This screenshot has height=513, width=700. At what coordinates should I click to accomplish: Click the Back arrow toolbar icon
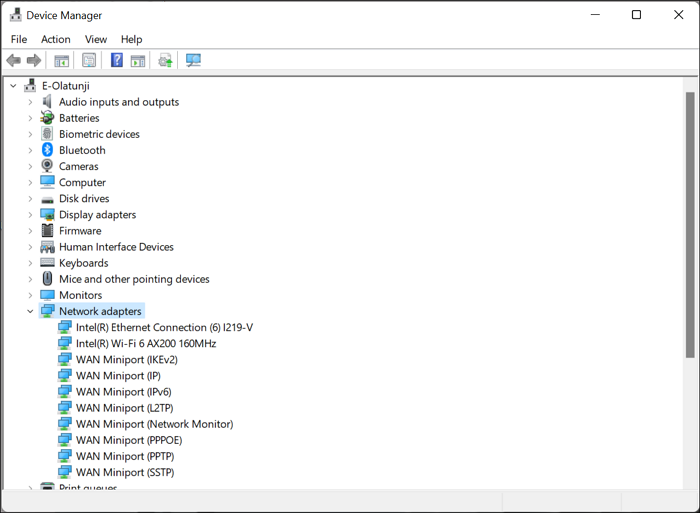click(x=14, y=60)
